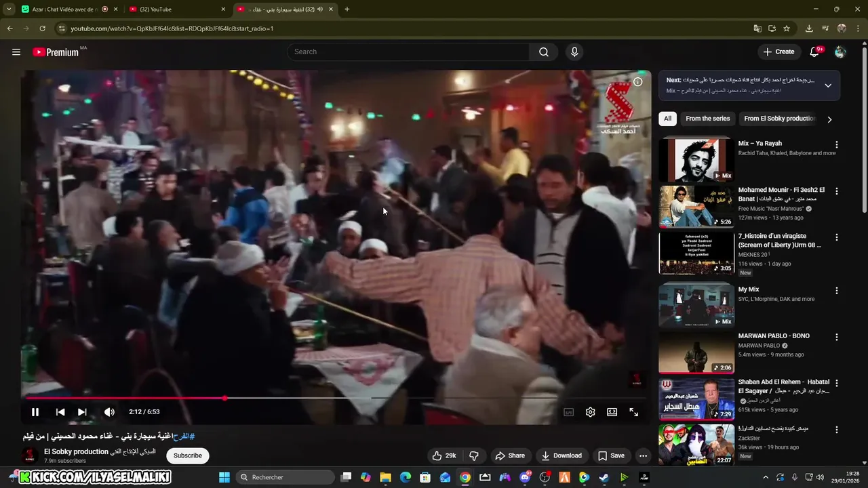Click the red progress bar scrubber dot
The image size is (868, 488).
click(x=224, y=398)
